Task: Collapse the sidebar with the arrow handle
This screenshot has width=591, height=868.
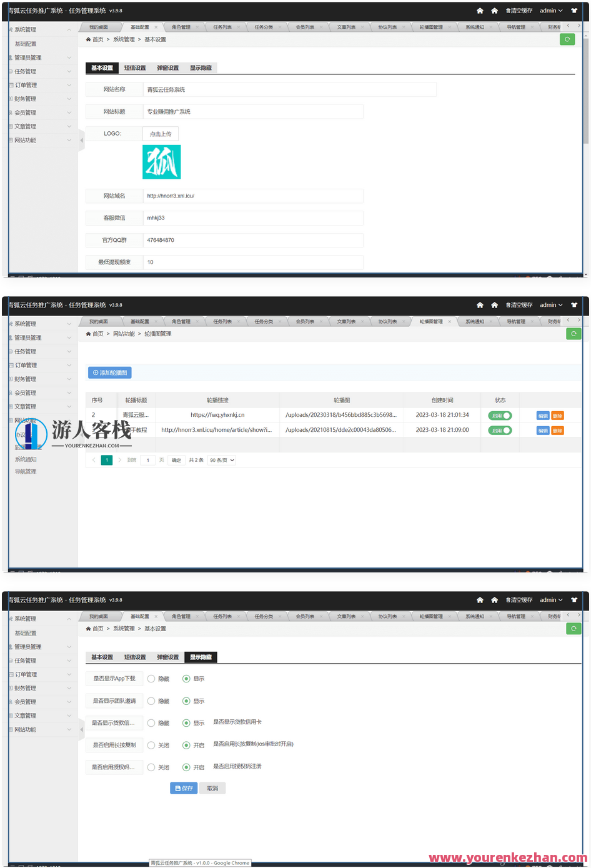Action: (x=81, y=141)
